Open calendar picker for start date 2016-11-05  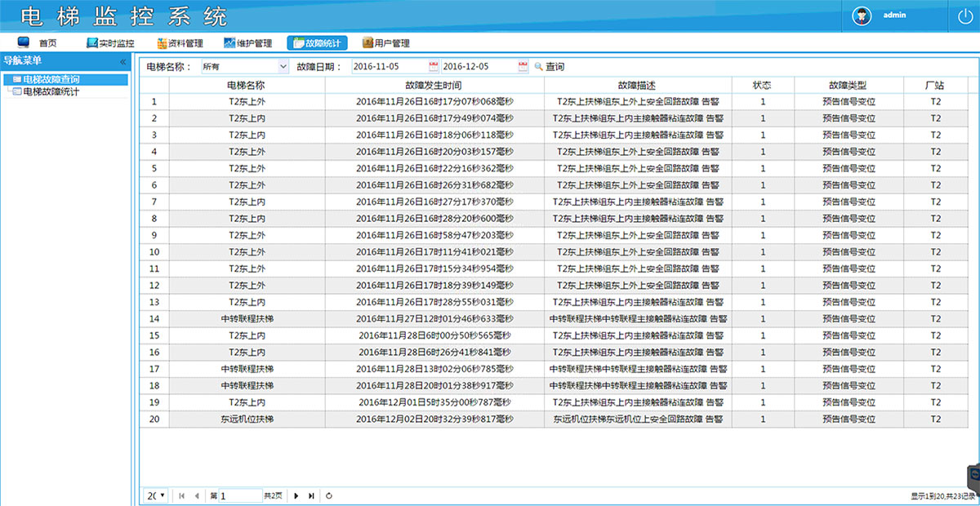[x=433, y=66]
